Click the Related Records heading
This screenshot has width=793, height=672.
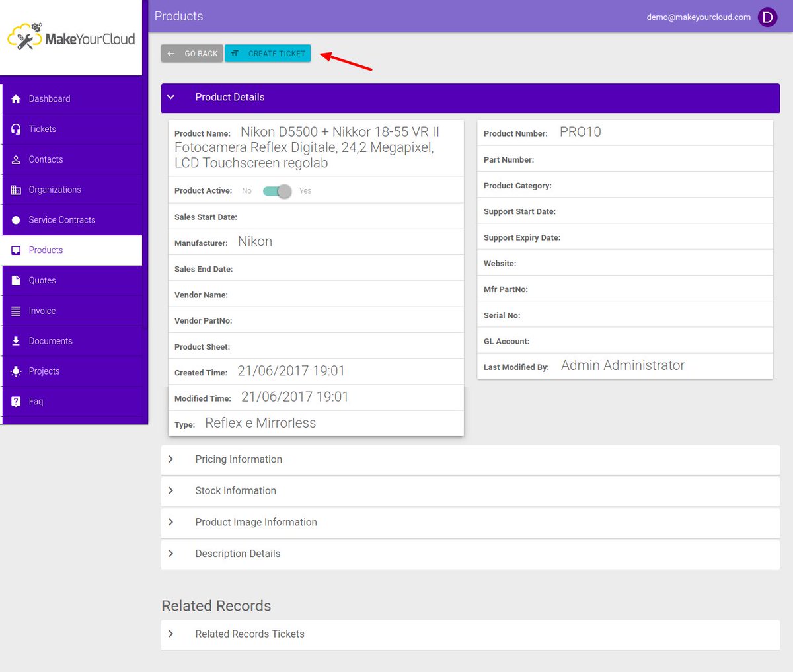pos(216,606)
